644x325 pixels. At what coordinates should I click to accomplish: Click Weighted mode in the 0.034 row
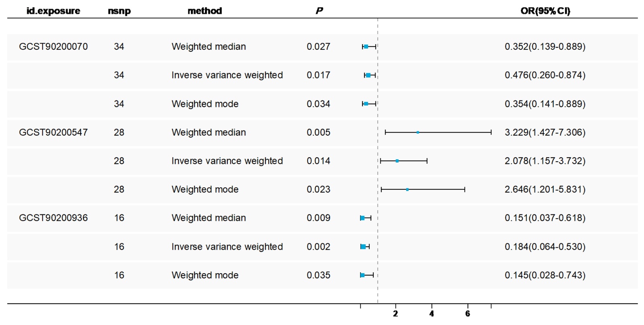click(x=205, y=104)
